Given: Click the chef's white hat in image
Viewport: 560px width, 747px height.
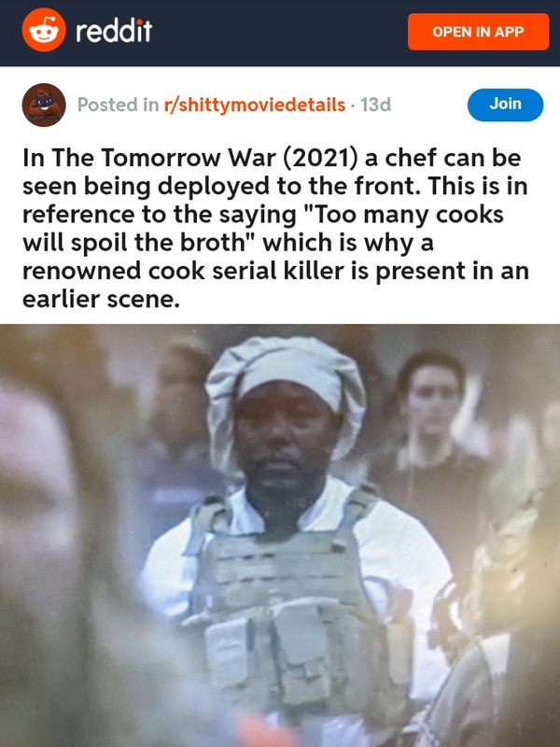Looking at the screenshot, I should (x=286, y=381).
